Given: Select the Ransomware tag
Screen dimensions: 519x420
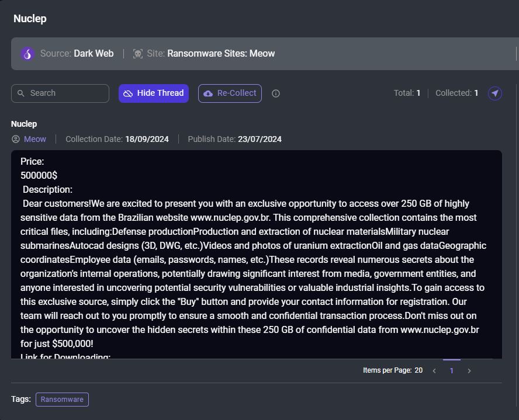Looking at the screenshot, I should tap(62, 400).
